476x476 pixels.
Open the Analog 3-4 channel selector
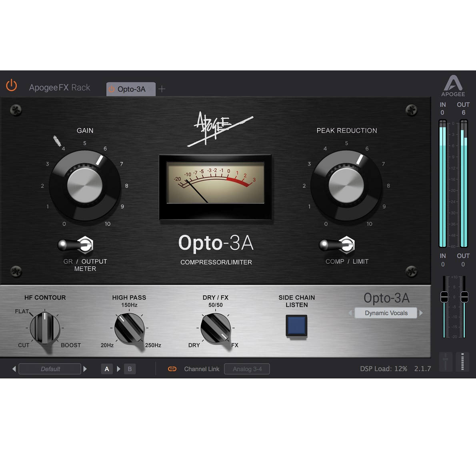(x=247, y=368)
